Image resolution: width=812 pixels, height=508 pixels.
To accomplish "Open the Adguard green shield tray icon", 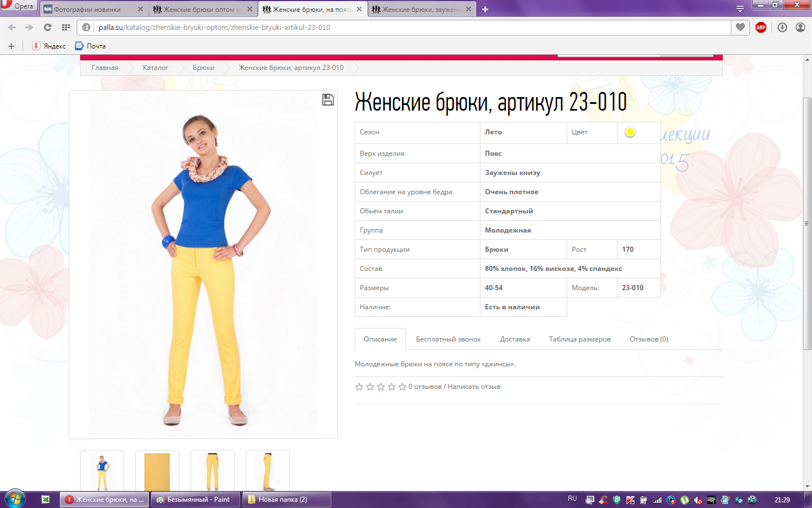I will click(617, 500).
